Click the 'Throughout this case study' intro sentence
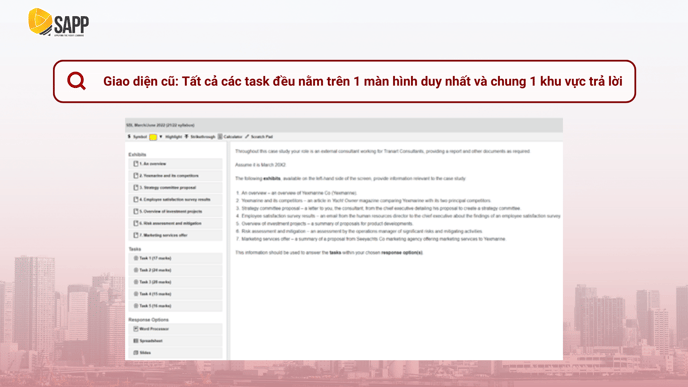The height and width of the screenshot is (387, 688). pyautogui.click(x=383, y=151)
